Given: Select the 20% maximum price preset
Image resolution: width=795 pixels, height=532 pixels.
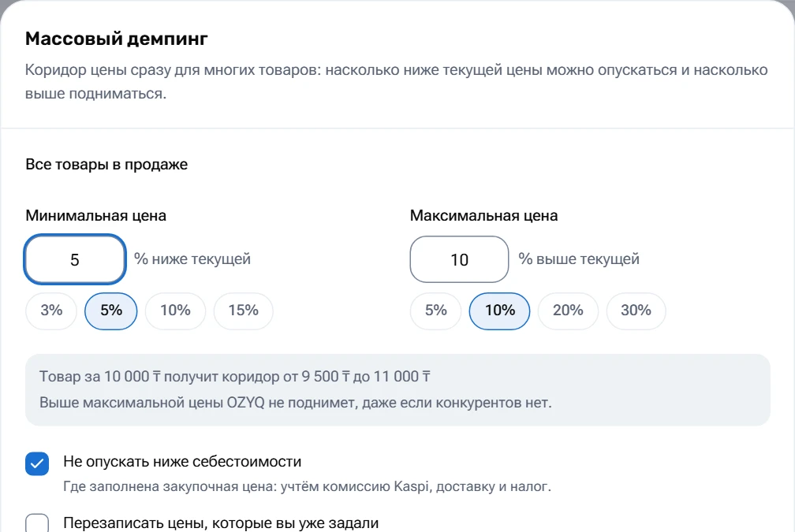Looking at the screenshot, I should point(568,311).
